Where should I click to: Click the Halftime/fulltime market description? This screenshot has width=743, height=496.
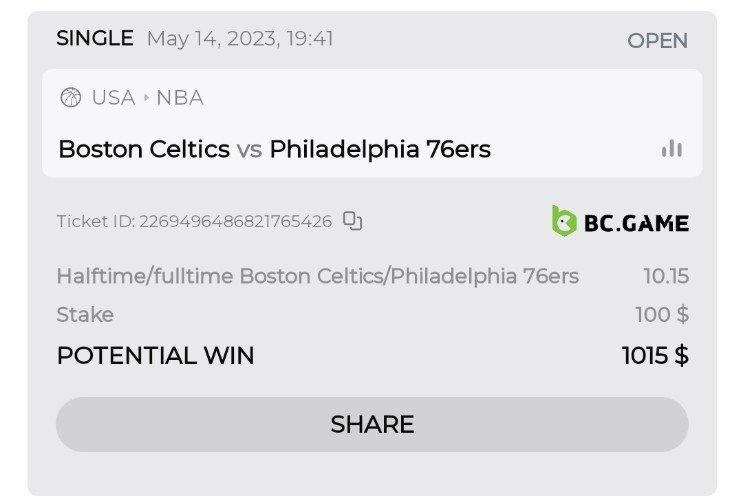tap(317, 276)
